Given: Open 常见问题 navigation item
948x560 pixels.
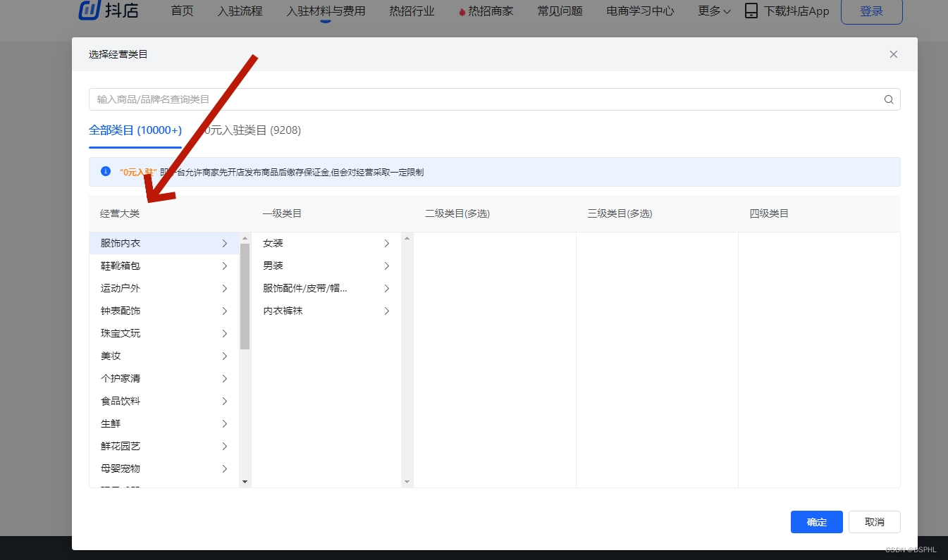Looking at the screenshot, I should (560, 11).
